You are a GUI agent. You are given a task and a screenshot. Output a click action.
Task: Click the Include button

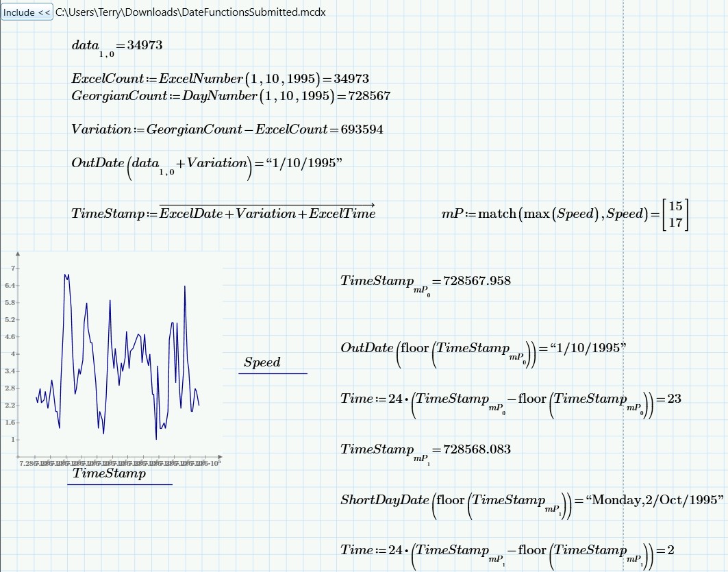click(x=21, y=12)
